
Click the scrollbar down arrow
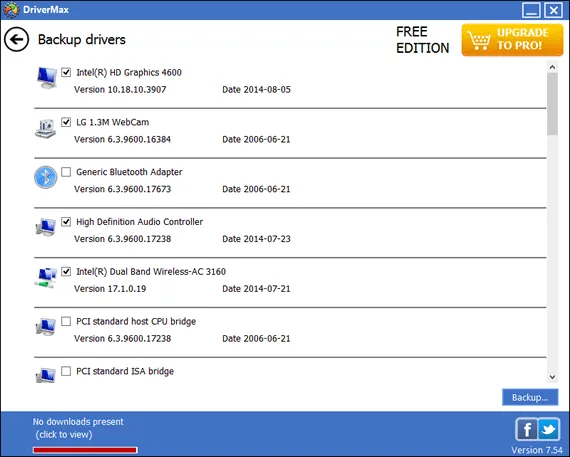point(552,377)
